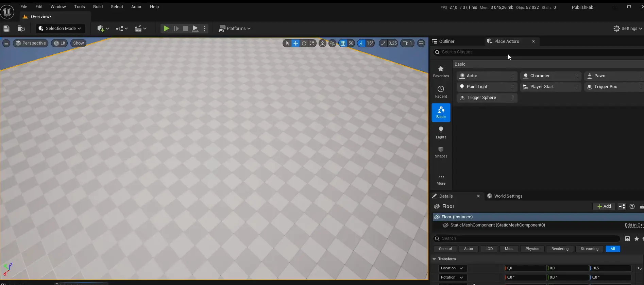Screen dimensions: 644x285
Task: Click the save level floppy icon
Action: pos(6,29)
